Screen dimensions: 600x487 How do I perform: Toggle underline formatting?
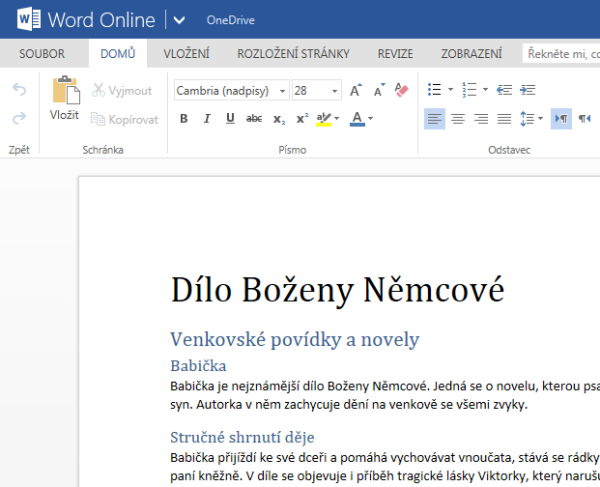[x=230, y=118]
